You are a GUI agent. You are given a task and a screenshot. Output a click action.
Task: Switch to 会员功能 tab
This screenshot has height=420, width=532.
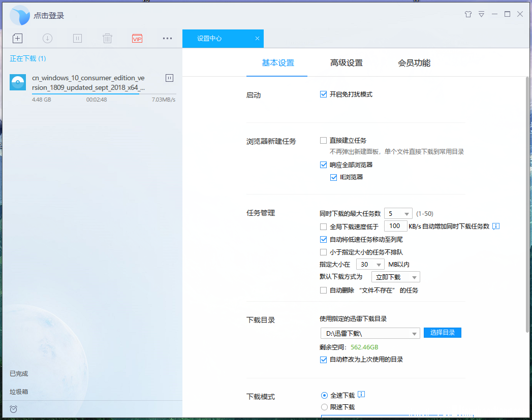[414, 63]
